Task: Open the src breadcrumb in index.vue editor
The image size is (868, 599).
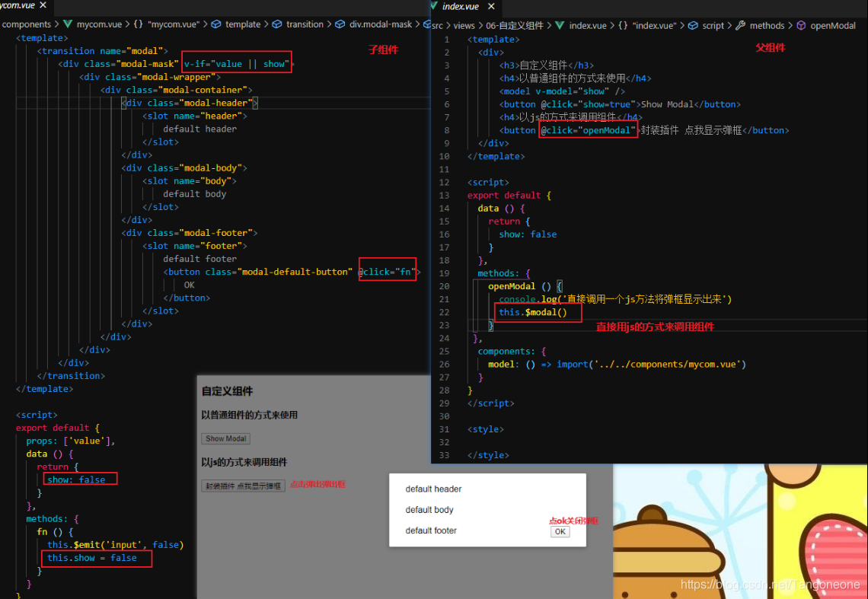Action: click(x=437, y=25)
